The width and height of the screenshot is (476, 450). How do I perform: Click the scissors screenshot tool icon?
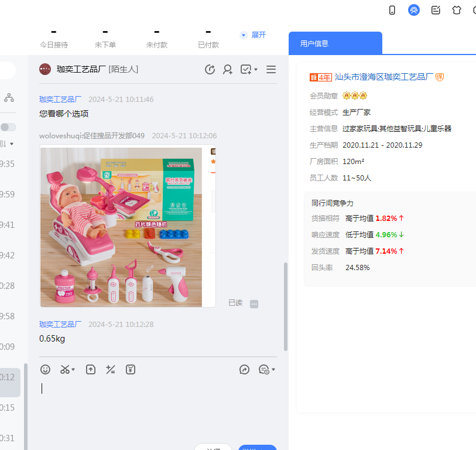pyautogui.click(x=64, y=369)
